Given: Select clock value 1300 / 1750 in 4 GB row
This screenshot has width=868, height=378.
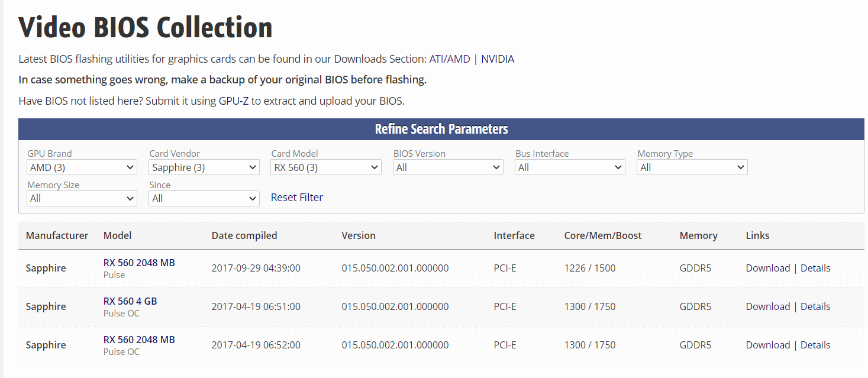Looking at the screenshot, I should [x=590, y=306].
